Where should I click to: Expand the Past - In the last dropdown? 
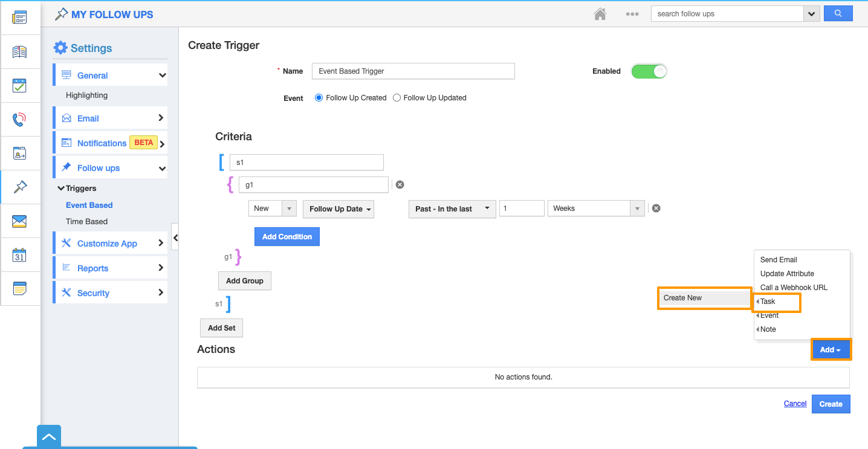(x=452, y=209)
